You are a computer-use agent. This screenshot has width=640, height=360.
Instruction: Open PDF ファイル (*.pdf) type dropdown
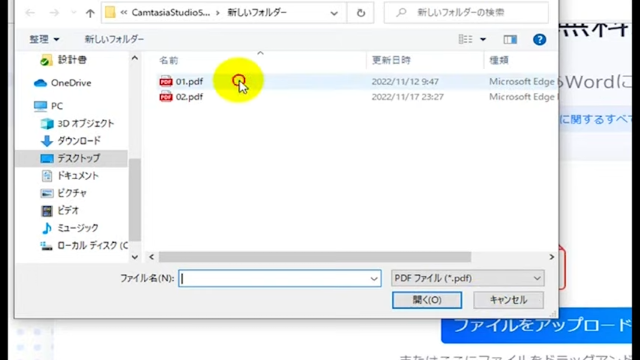pos(467,278)
